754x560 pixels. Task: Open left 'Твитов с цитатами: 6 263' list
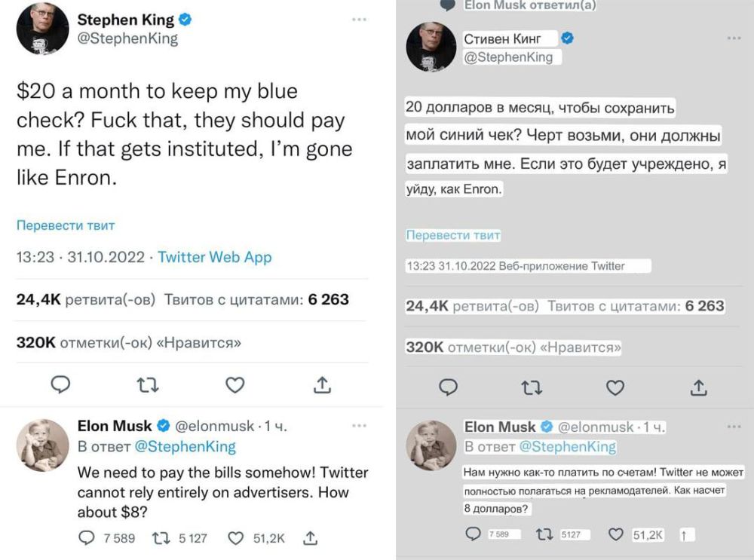[x=256, y=299]
